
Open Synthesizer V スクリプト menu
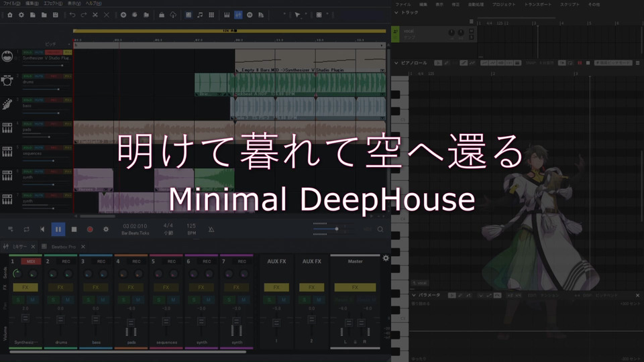[570, 4]
